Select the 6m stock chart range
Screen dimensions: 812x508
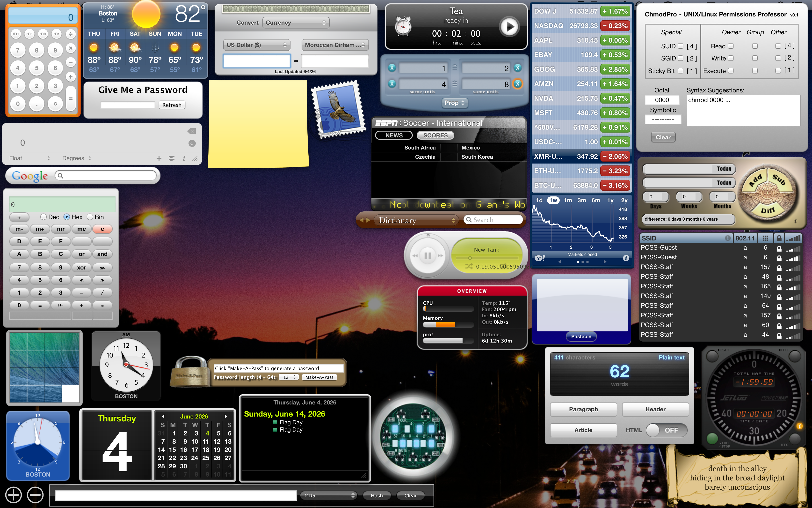(x=596, y=200)
